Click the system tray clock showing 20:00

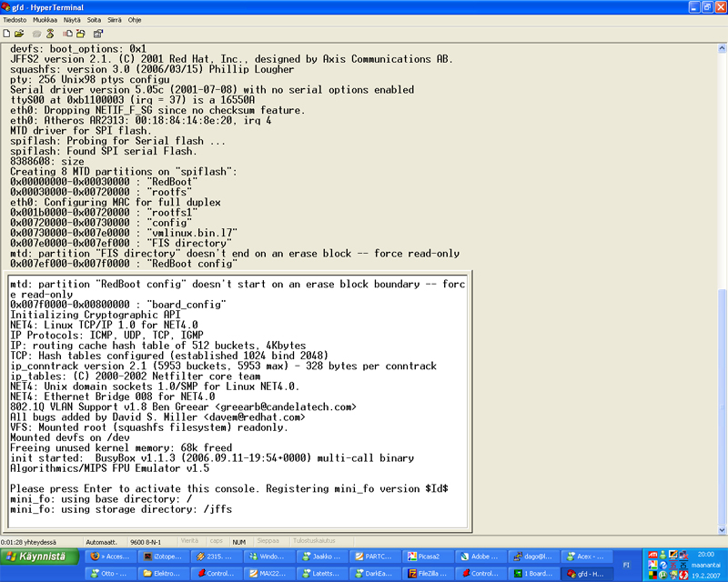click(x=706, y=554)
